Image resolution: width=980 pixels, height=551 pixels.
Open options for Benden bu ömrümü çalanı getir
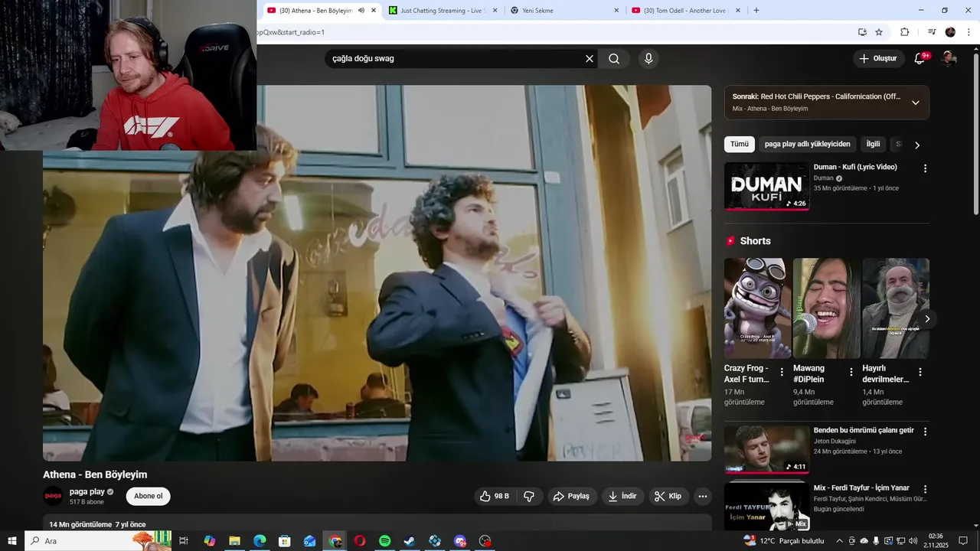point(925,432)
